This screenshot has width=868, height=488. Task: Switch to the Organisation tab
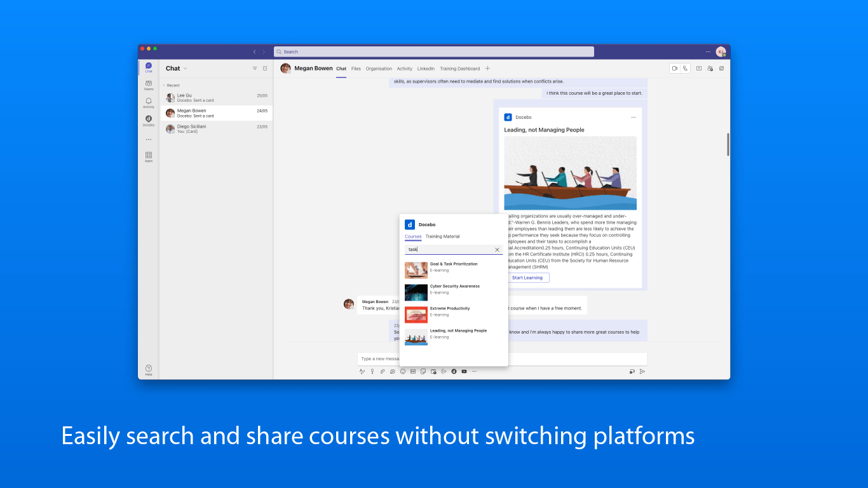click(x=379, y=69)
